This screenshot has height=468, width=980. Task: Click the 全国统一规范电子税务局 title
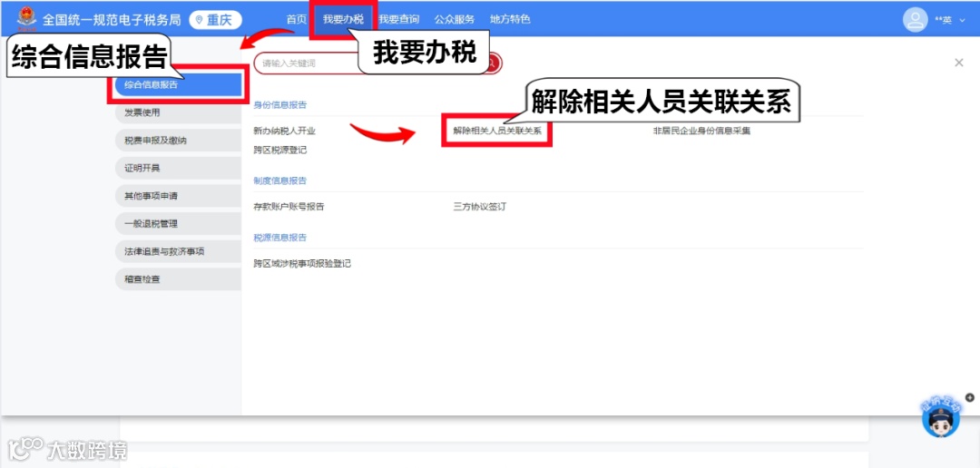click(x=112, y=20)
